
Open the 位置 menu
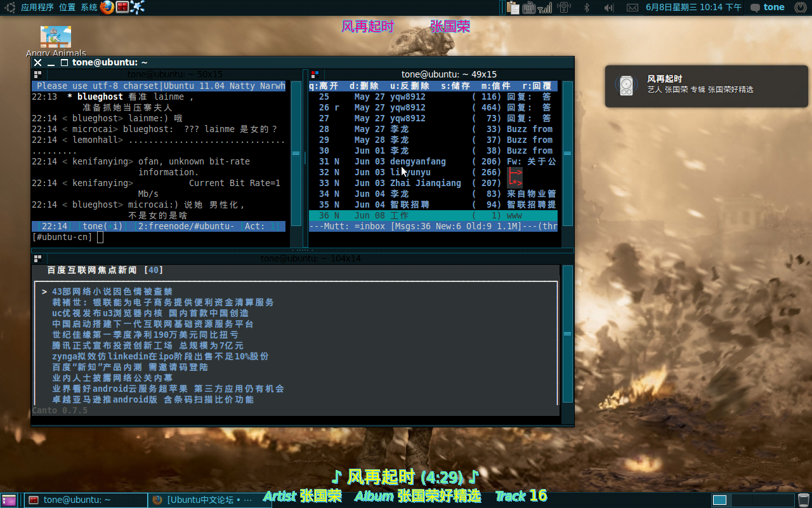pos(67,8)
